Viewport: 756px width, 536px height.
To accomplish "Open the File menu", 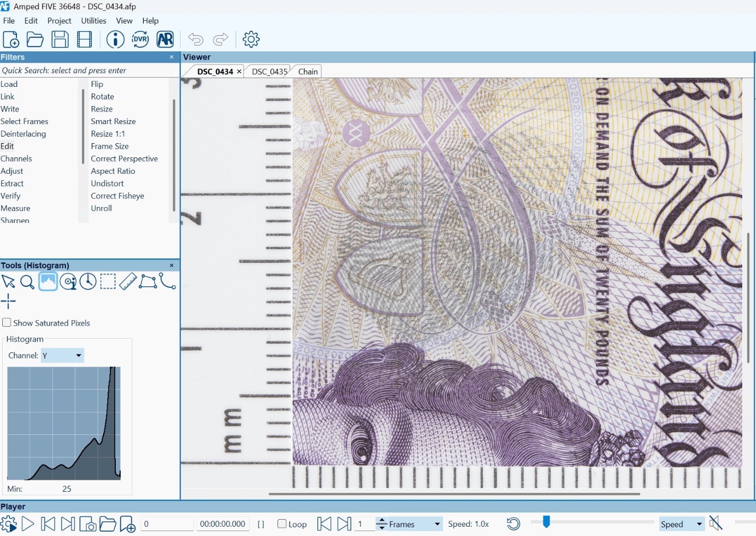I will coord(9,21).
